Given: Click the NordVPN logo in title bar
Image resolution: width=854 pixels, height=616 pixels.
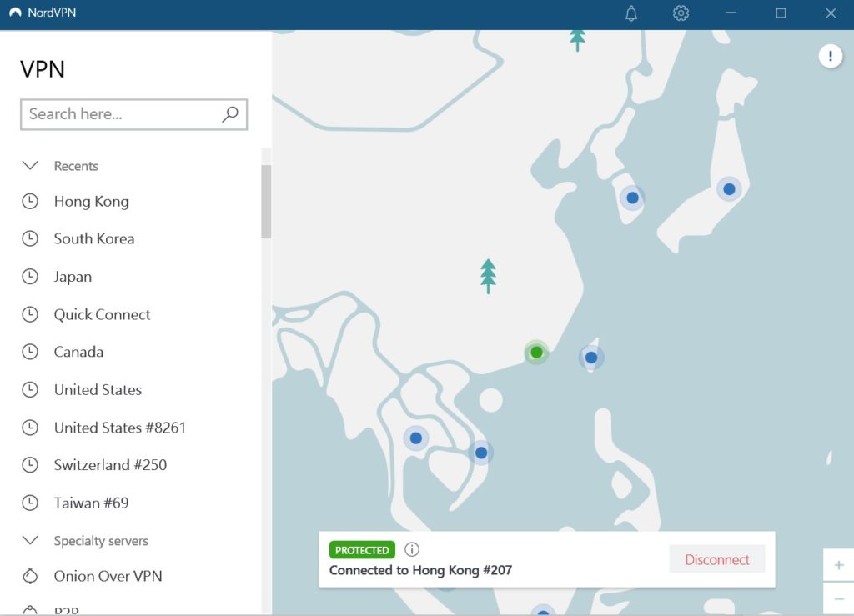Looking at the screenshot, I should (15, 13).
